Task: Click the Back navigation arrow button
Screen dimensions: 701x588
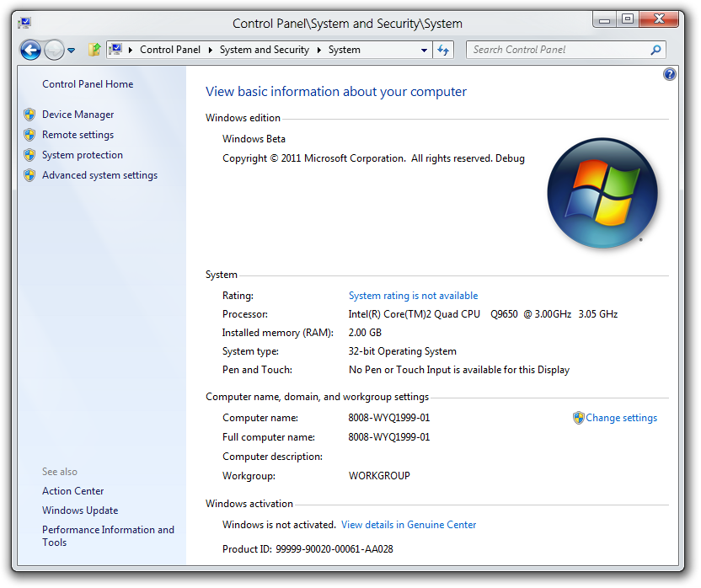Action: pos(30,51)
